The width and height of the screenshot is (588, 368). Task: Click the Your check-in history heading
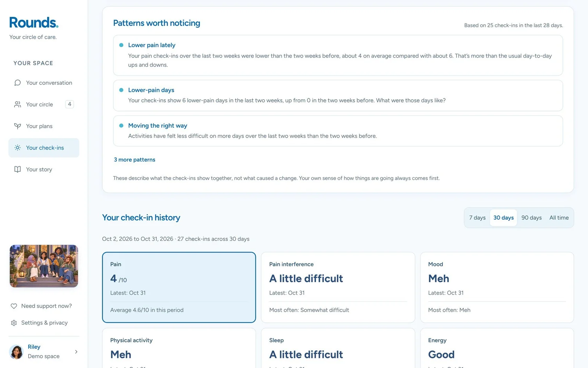click(x=141, y=218)
